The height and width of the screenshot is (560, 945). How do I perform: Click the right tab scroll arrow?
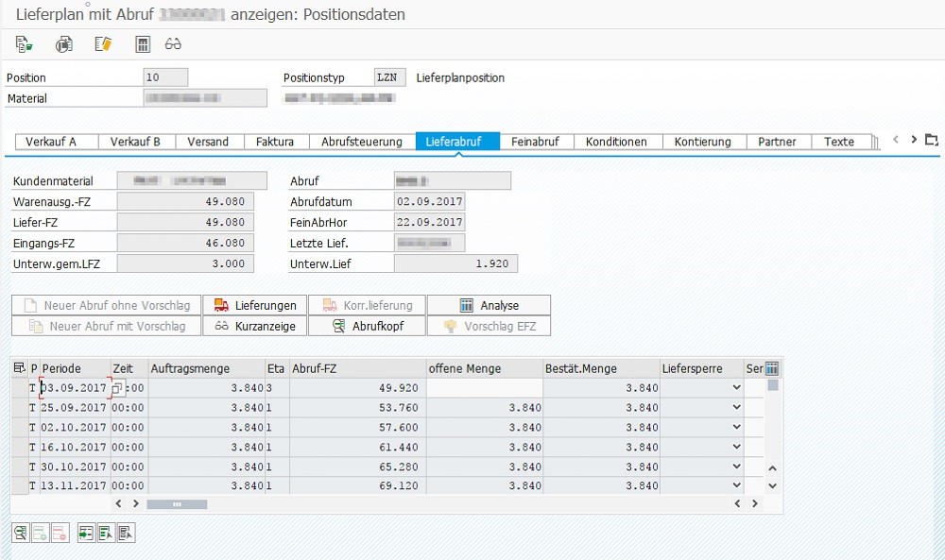coord(914,140)
